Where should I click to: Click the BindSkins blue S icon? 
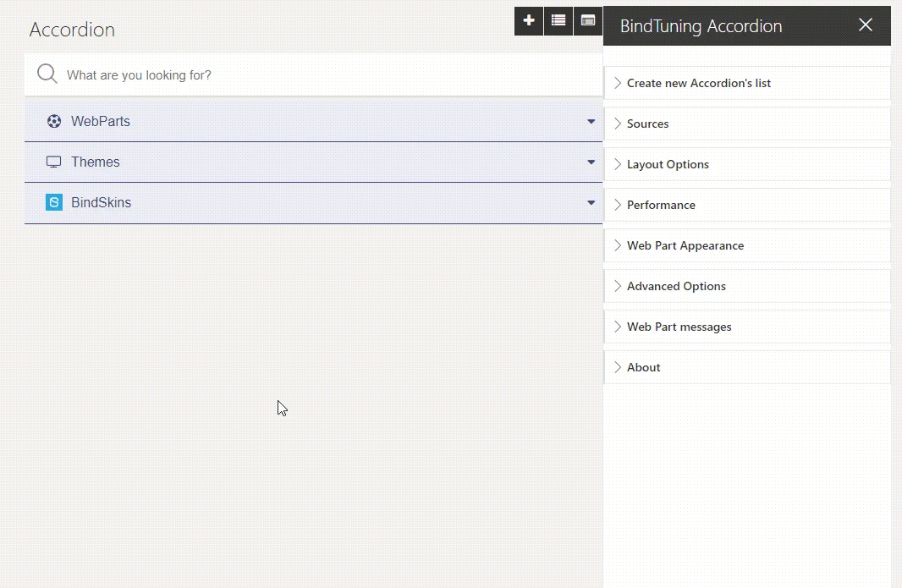pyautogui.click(x=54, y=202)
